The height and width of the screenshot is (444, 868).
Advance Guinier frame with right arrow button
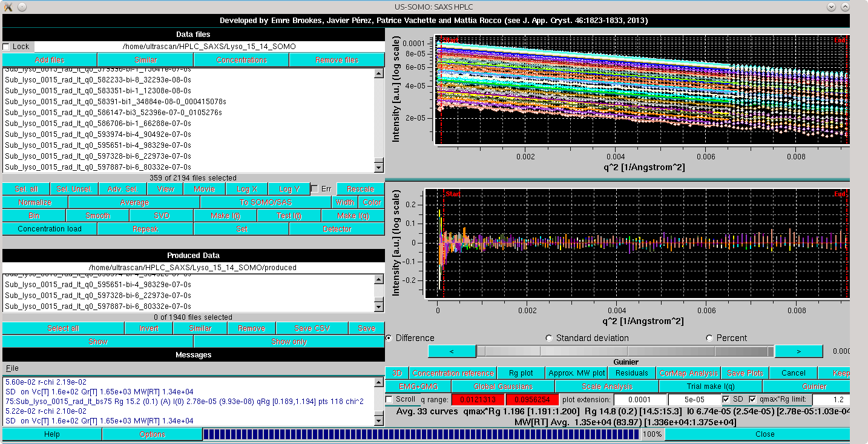click(x=798, y=351)
